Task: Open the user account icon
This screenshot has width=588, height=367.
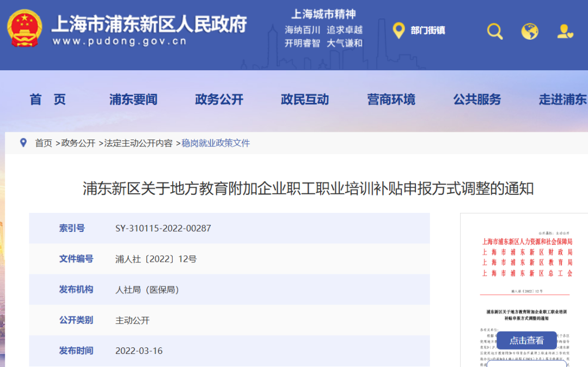Action: [565, 31]
